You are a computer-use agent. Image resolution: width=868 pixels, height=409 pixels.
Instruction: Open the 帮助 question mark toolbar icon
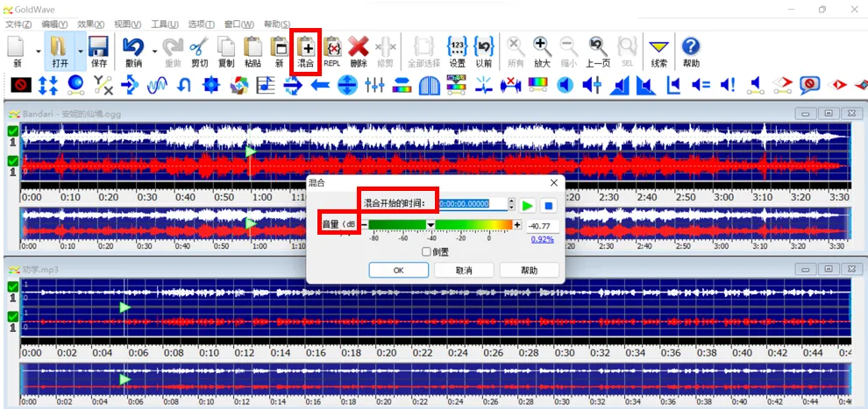[x=691, y=47]
